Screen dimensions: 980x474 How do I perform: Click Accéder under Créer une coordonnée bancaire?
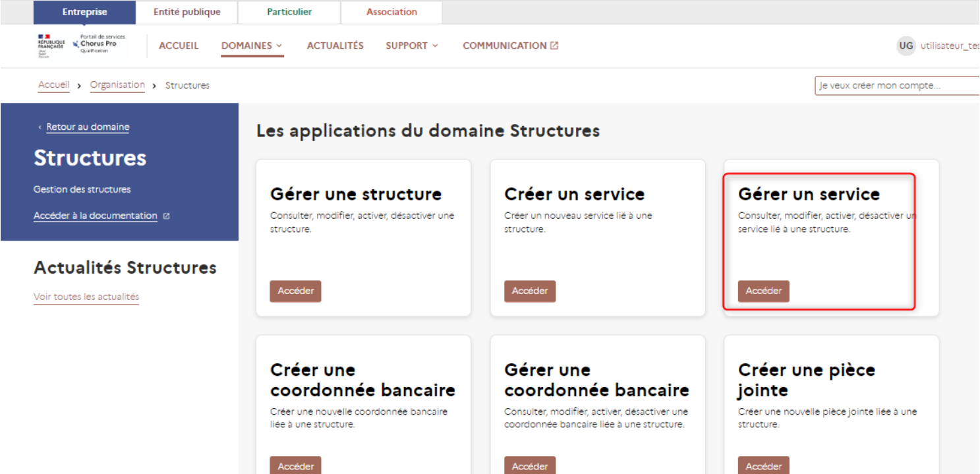click(x=295, y=465)
